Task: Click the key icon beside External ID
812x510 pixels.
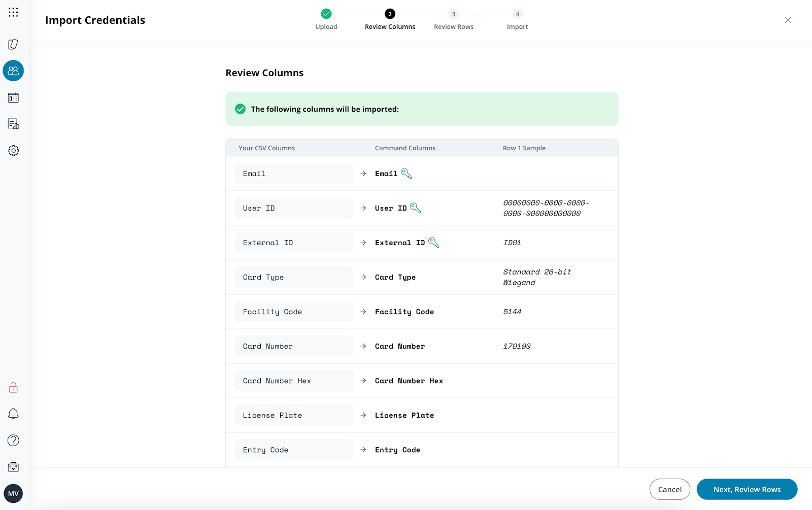Action: click(x=433, y=243)
